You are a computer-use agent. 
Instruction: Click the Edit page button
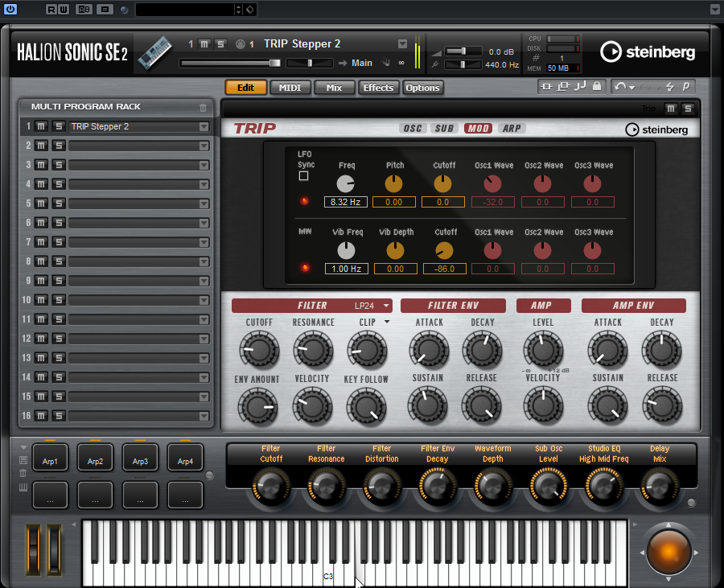click(x=245, y=87)
